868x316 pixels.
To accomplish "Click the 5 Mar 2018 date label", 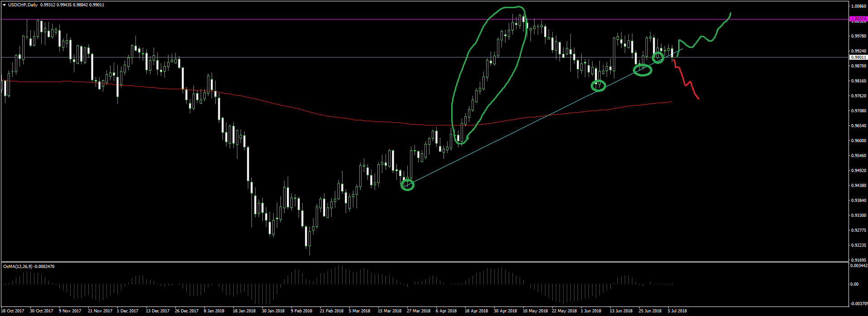I will [360, 311].
